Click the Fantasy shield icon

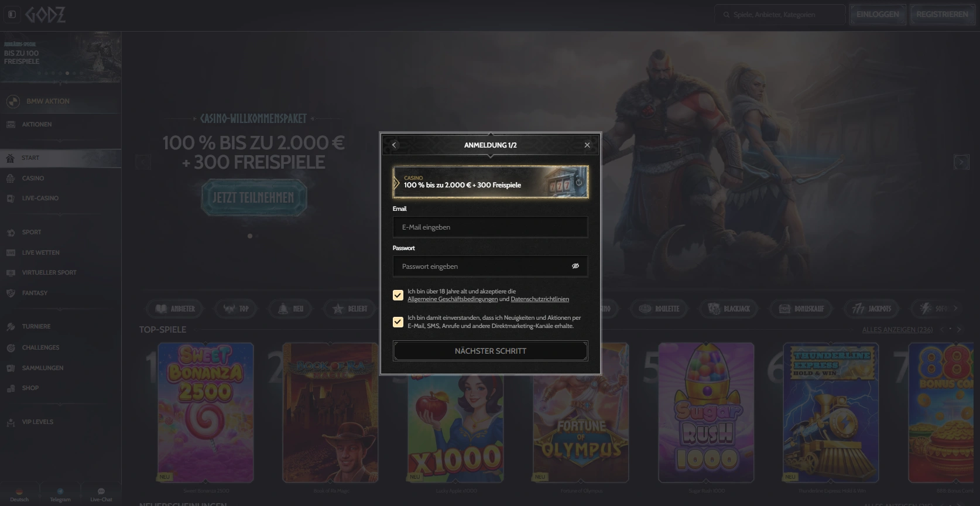11,293
